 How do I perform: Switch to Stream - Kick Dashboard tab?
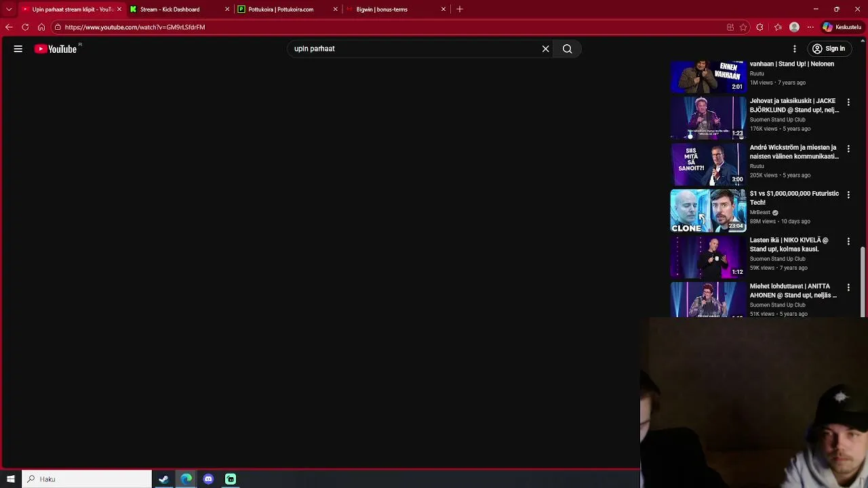[180, 9]
